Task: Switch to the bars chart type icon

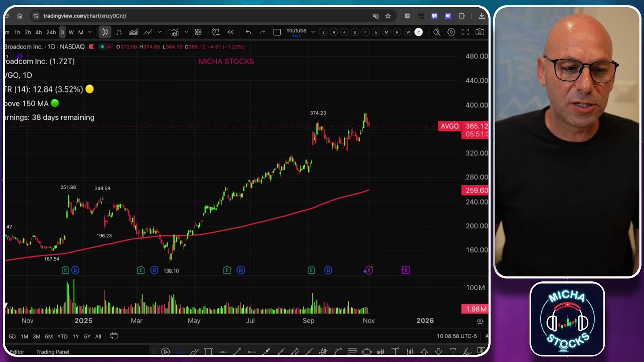Action: [119, 32]
